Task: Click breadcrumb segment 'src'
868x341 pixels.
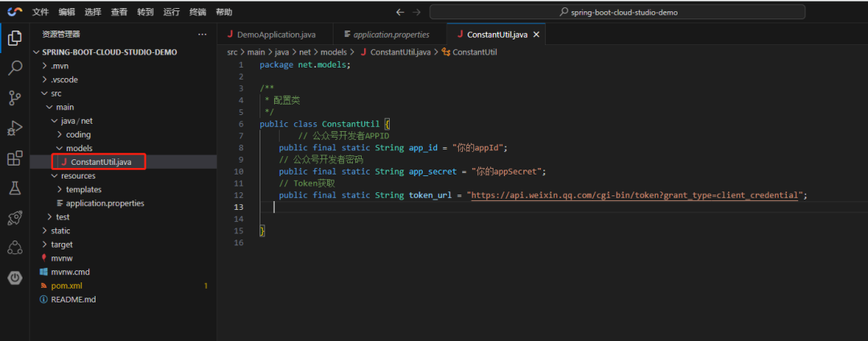Action: point(232,52)
